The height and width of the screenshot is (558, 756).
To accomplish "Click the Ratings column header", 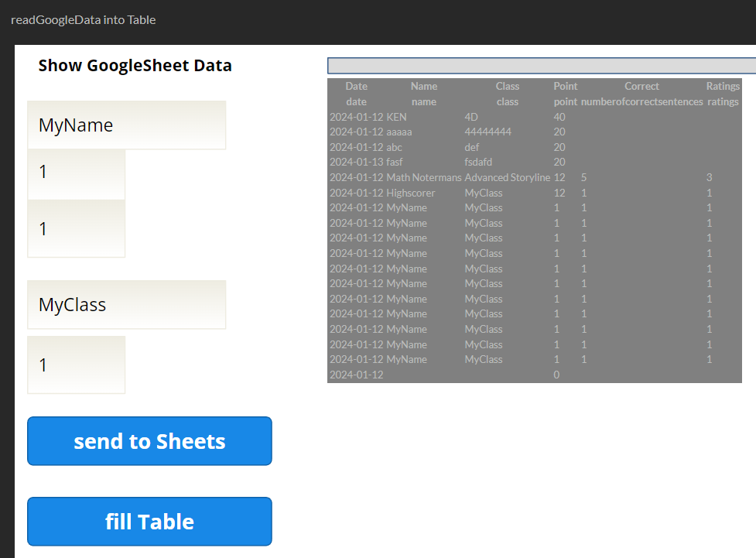I will 723,86.
